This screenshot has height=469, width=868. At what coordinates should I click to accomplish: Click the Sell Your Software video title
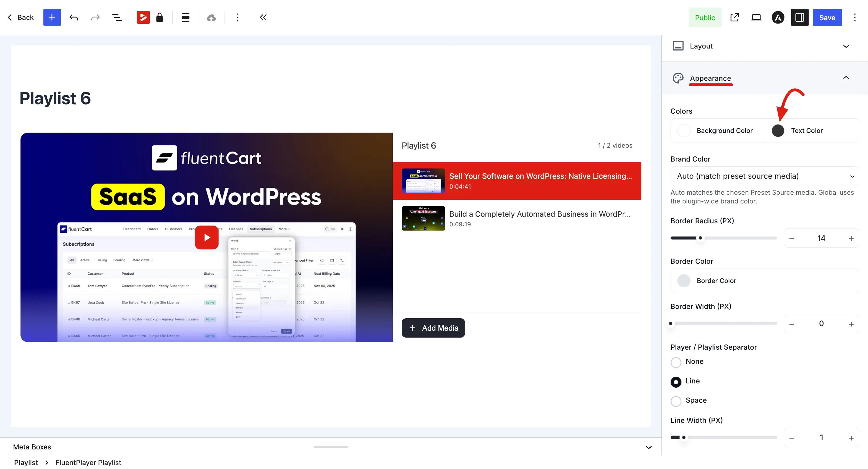[540, 176]
